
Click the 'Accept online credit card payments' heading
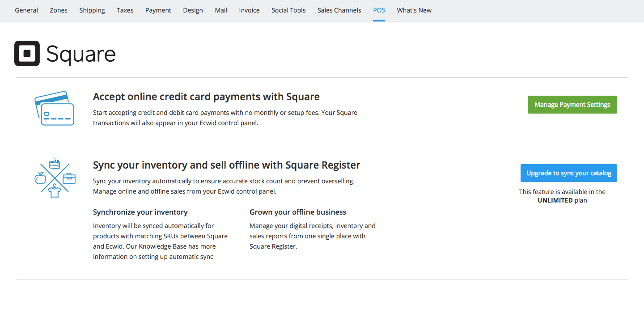[206, 97]
